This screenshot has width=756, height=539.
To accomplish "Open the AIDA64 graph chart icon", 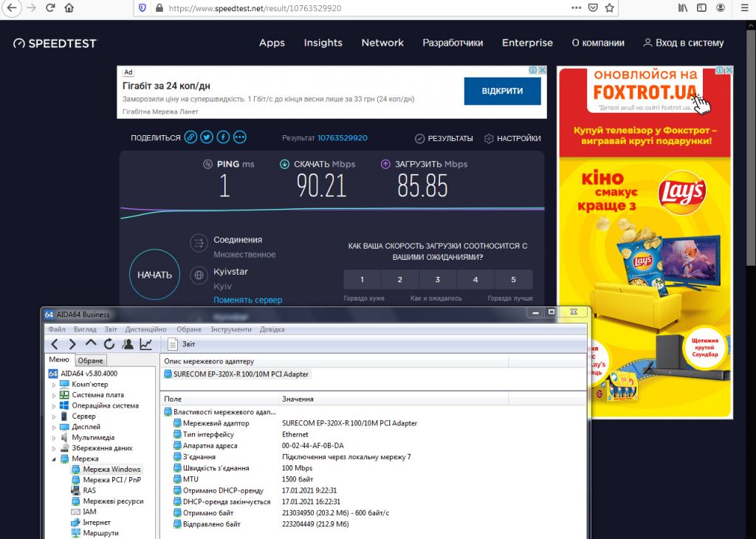I will coord(145,344).
